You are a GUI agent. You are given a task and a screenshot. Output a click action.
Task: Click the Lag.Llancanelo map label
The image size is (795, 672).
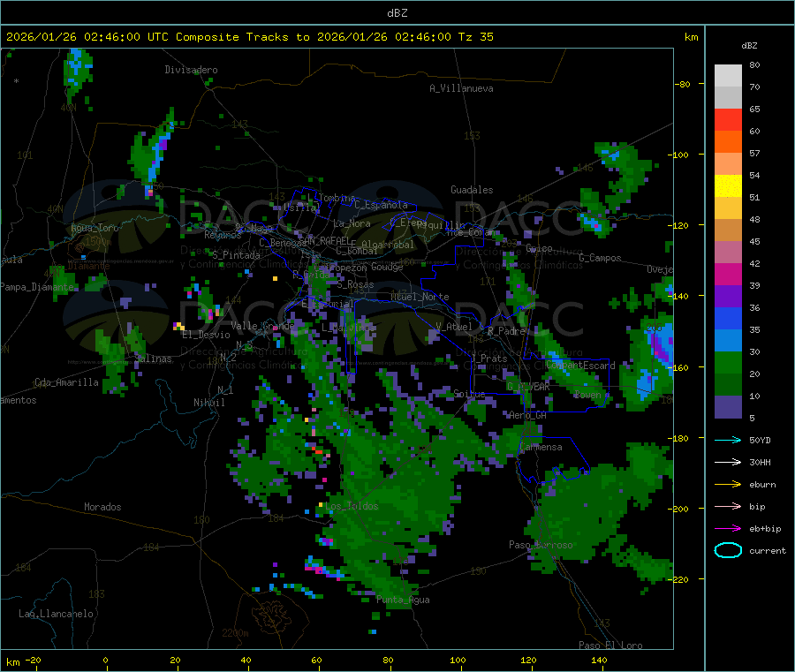(56, 614)
